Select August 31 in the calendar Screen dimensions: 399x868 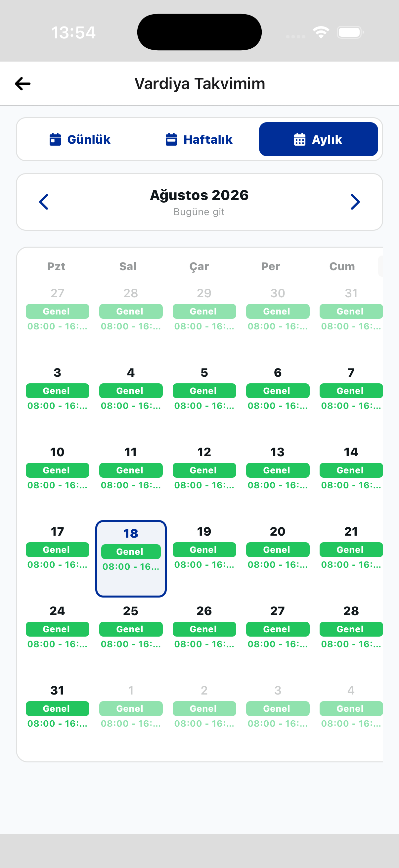pos(58,691)
